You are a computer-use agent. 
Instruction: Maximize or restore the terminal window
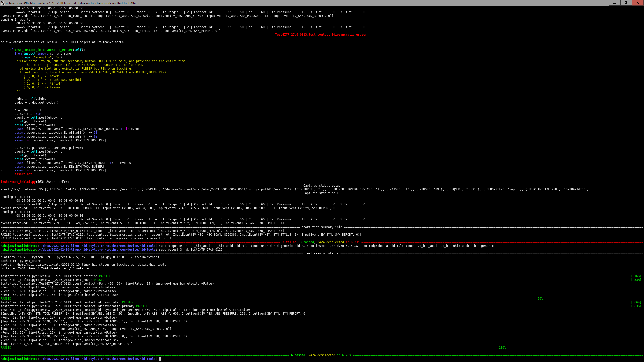pyautogui.click(x=626, y=3)
